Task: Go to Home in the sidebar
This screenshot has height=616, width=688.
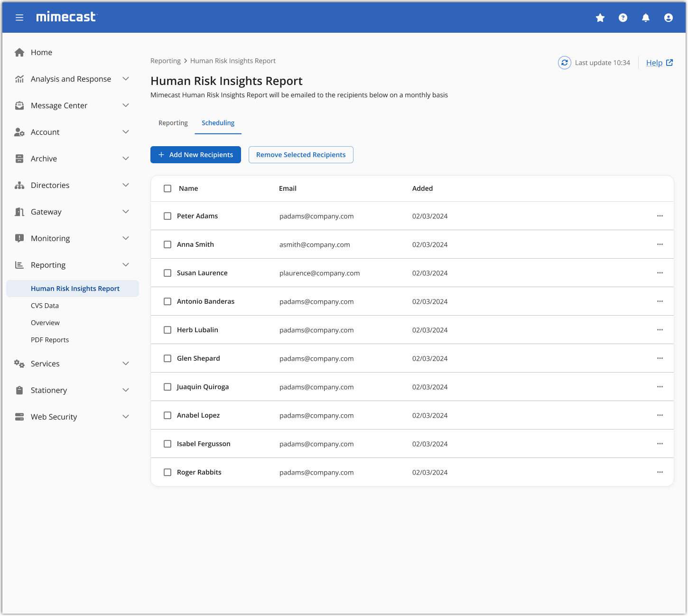Action: click(x=41, y=52)
